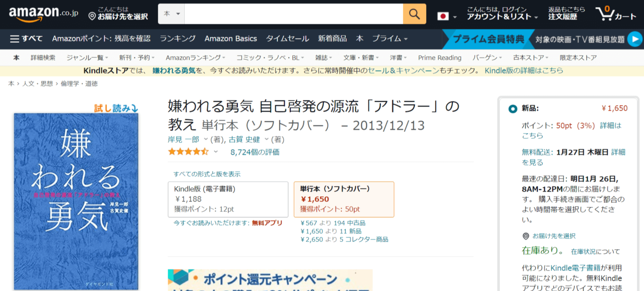Click into the search text field
This screenshot has width=644, height=291.
coord(293,14)
